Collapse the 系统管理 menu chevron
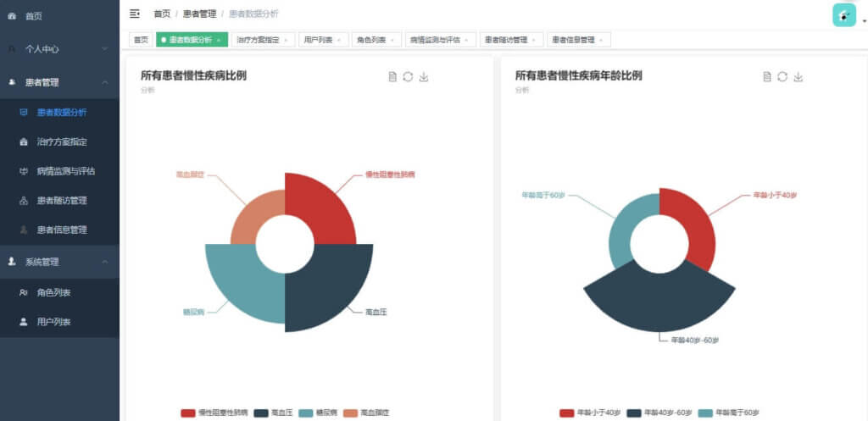The width and height of the screenshot is (868, 421). [105, 262]
